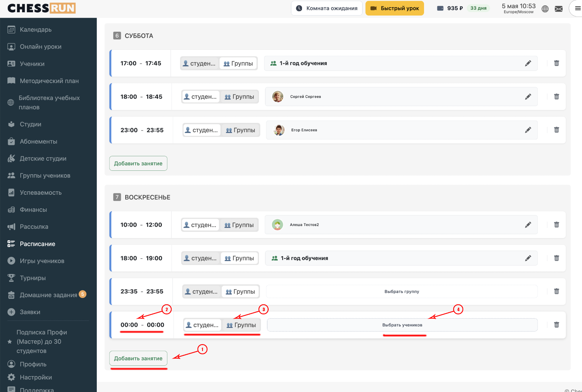Go to Турниры in the sidebar
Image resolution: width=582 pixels, height=392 pixels.
pyautogui.click(x=33, y=278)
